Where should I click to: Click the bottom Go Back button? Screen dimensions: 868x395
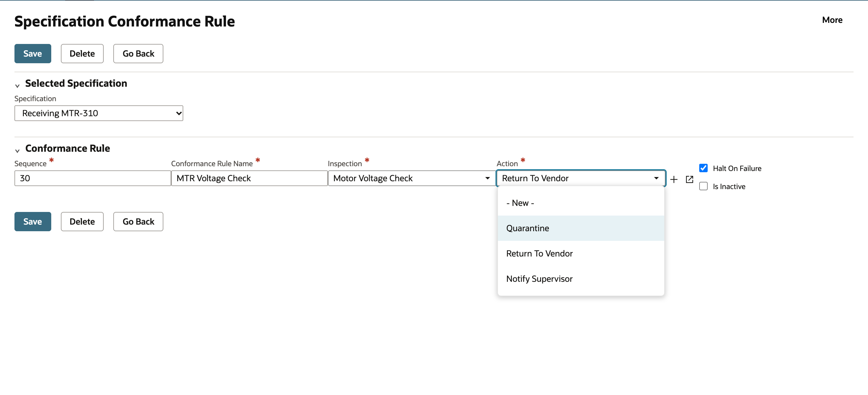point(138,221)
